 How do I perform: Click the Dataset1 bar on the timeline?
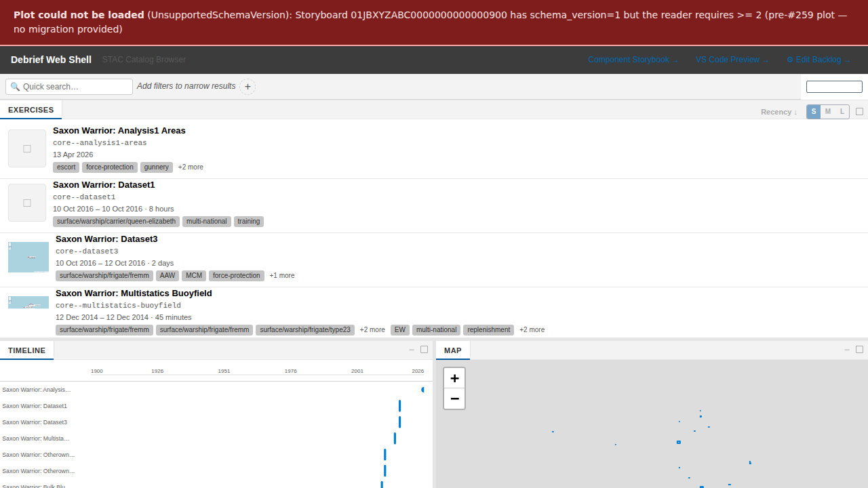click(x=400, y=406)
